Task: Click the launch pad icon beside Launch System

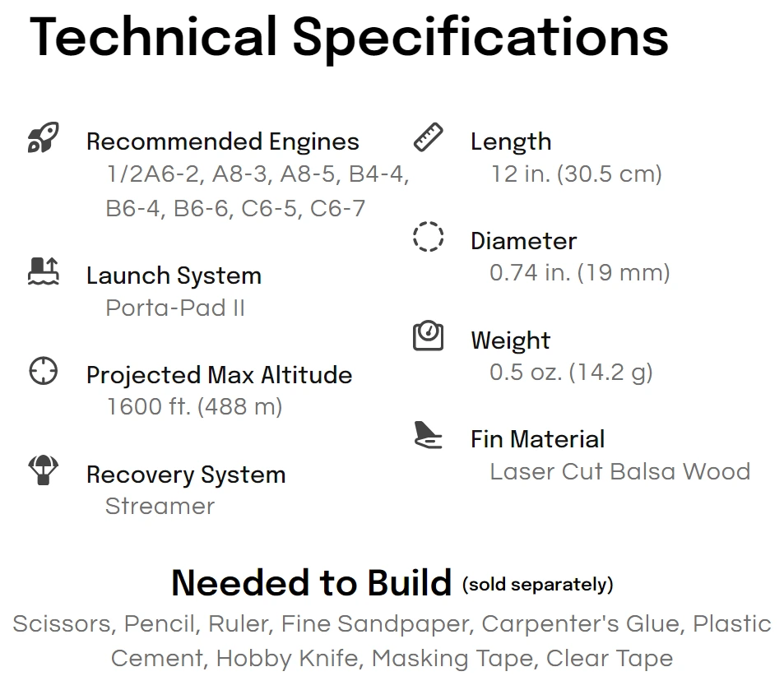Action: [43, 271]
